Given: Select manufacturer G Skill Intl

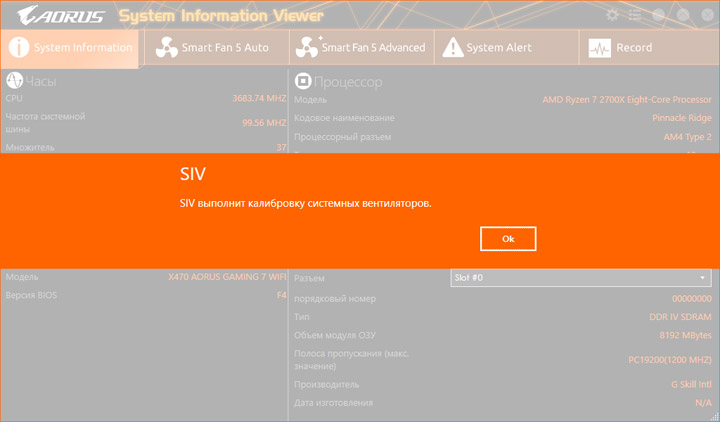Looking at the screenshot, I should click(x=691, y=384).
